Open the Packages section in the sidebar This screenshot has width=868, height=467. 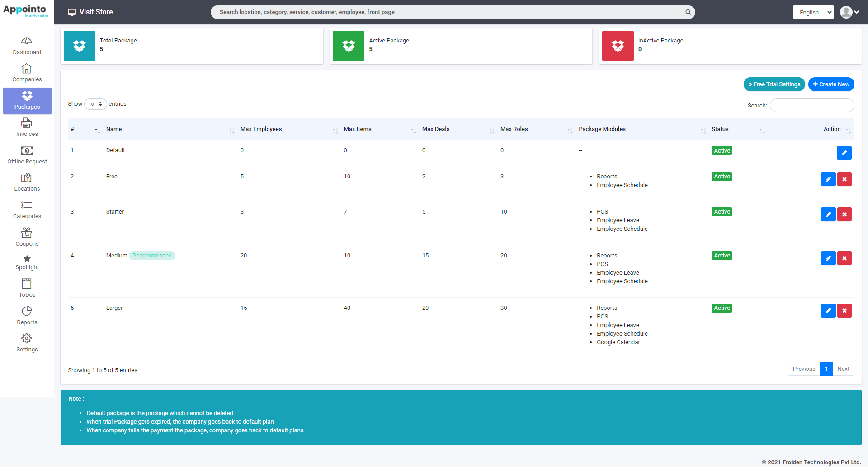tap(27, 100)
